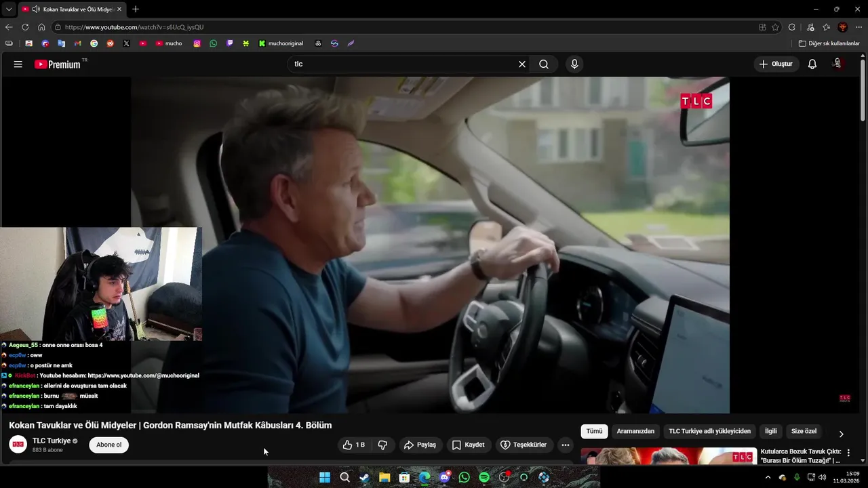The width and height of the screenshot is (868, 488).
Task: Run search with magnifier button
Action: (544, 64)
